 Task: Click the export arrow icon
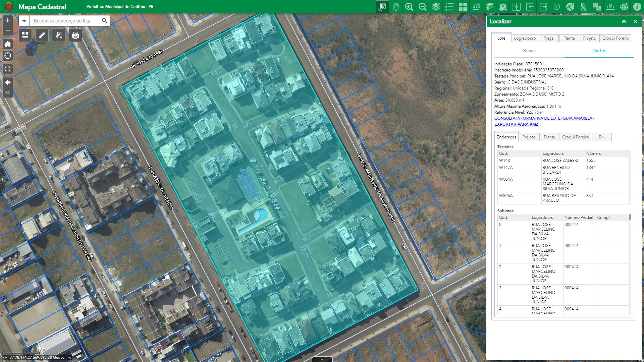pos(543,7)
